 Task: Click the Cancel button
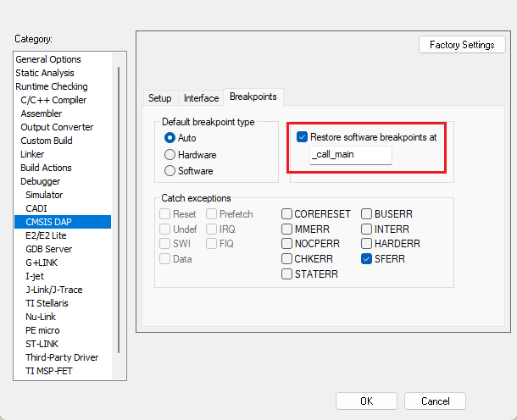pyautogui.click(x=436, y=401)
